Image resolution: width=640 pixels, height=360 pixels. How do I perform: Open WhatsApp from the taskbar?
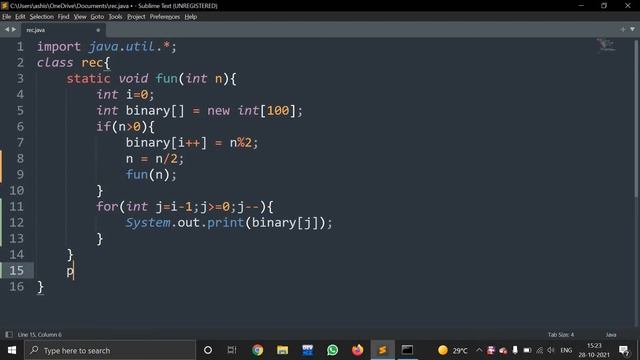(333, 350)
